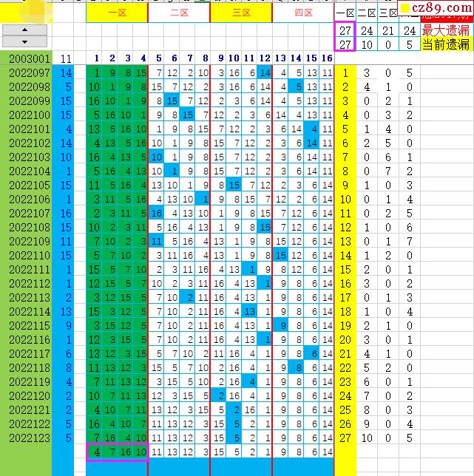
Task: Click the 当前遗漏 label
Action: [446, 44]
